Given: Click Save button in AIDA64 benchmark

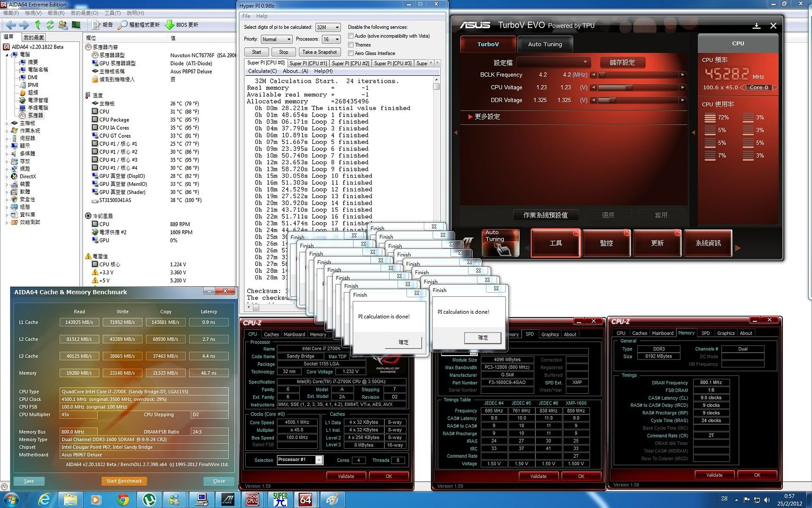Looking at the screenshot, I should pos(29,481).
